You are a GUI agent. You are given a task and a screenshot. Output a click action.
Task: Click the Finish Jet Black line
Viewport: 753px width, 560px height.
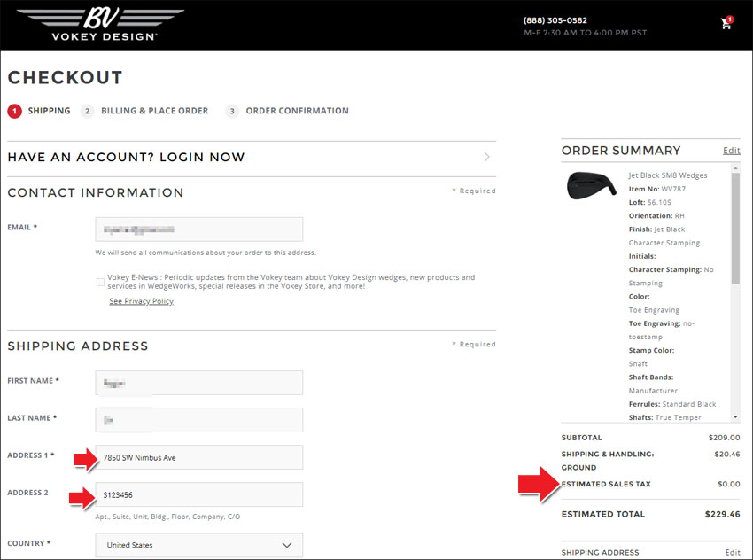click(x=657, y=229)
